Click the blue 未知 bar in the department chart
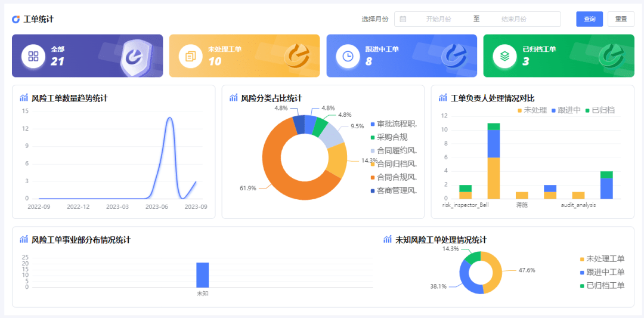 [203, 275]
